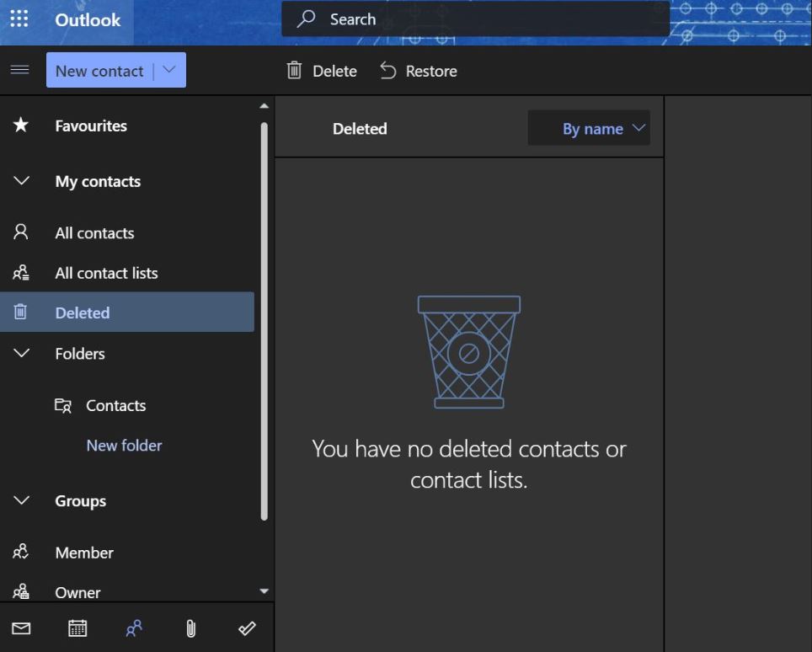This screenshot has width=812, height=652.
Task: Click the Delete trash icon in toolbar
Action: coord(294,70)
